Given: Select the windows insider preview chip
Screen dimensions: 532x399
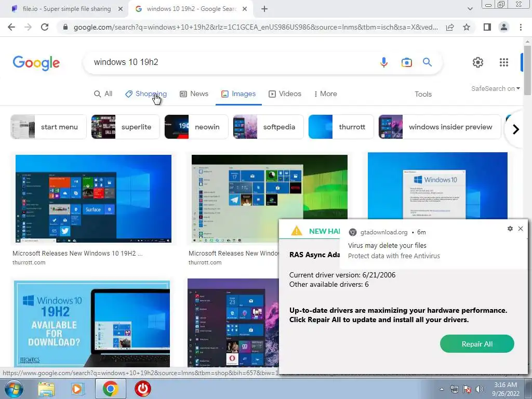Looking at the screenshot, I should [x=440, y=127].
